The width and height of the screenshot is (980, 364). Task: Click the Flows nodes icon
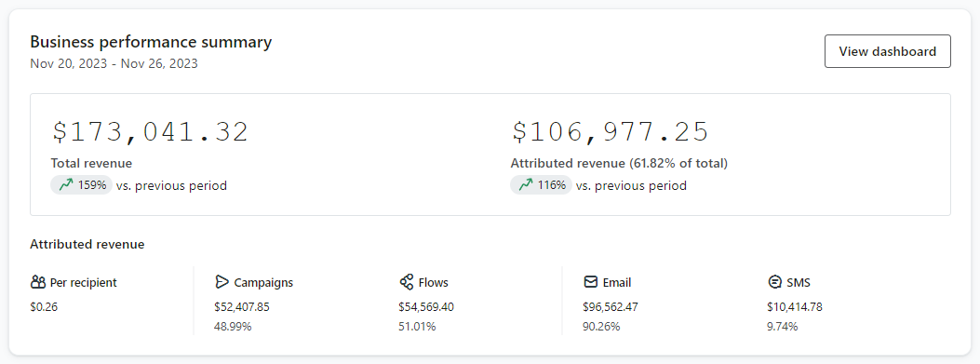point(407,282)
